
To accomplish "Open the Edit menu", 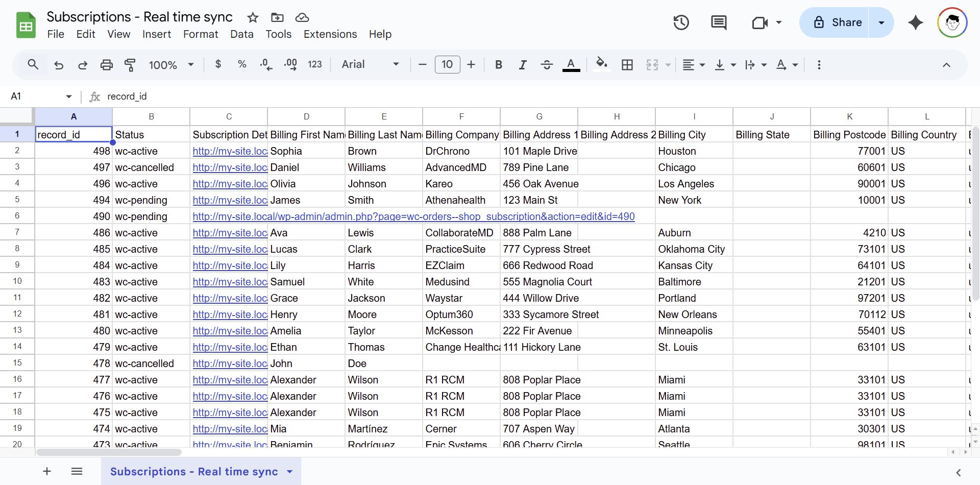I will (x=86, y=34).
